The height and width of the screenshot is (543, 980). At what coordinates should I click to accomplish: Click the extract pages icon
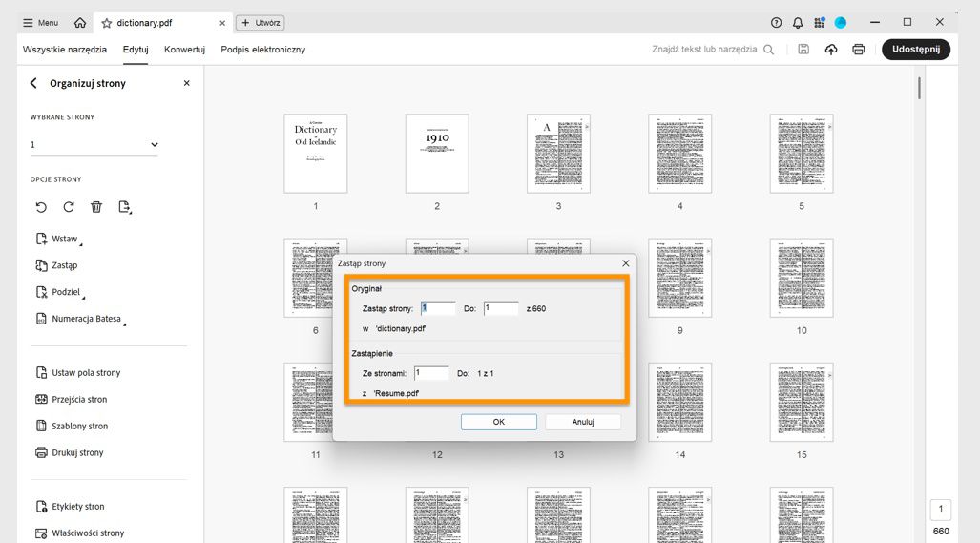click(x=124, y=207)
